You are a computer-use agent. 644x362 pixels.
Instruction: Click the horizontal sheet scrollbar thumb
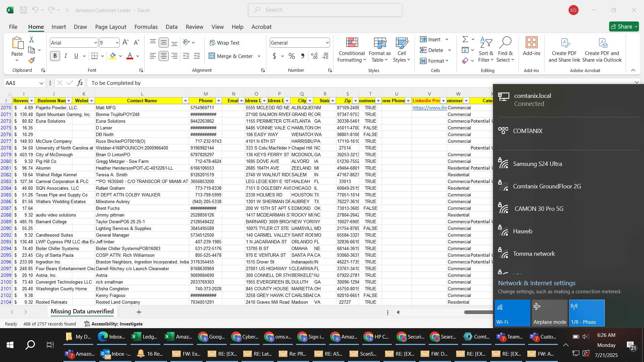(479, 312)
